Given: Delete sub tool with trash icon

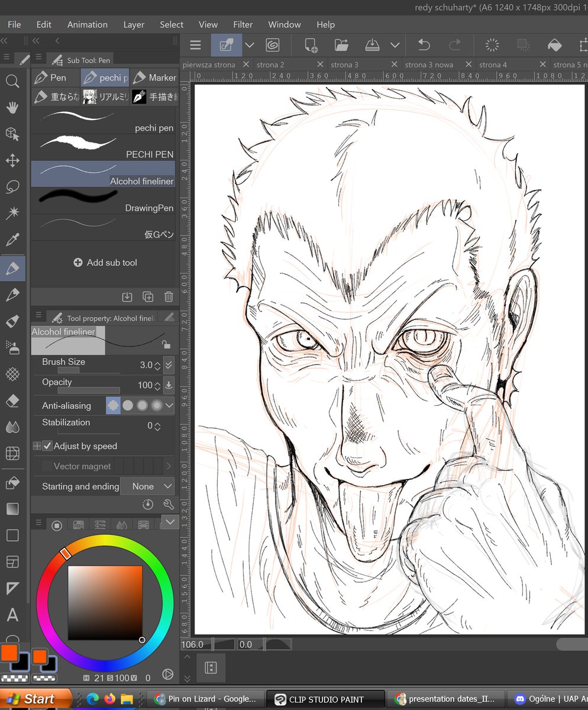Looking at the screenshot, I should (169, 297).
